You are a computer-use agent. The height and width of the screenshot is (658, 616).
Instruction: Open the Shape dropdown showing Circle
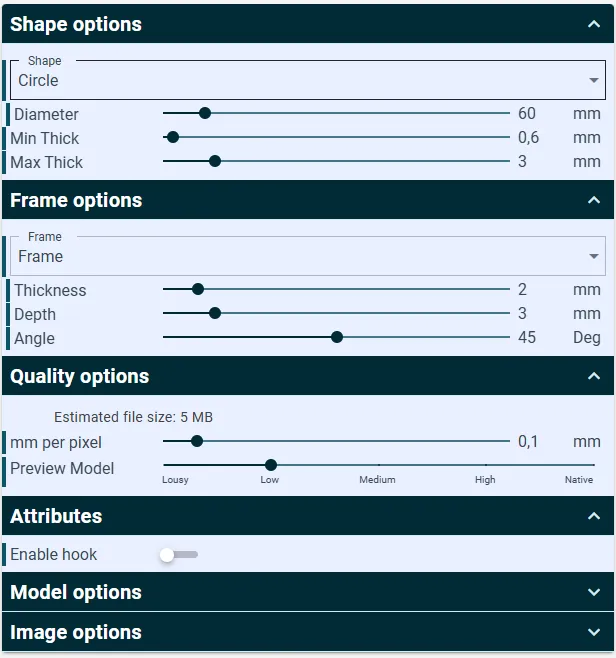click(x=308, y=80)
